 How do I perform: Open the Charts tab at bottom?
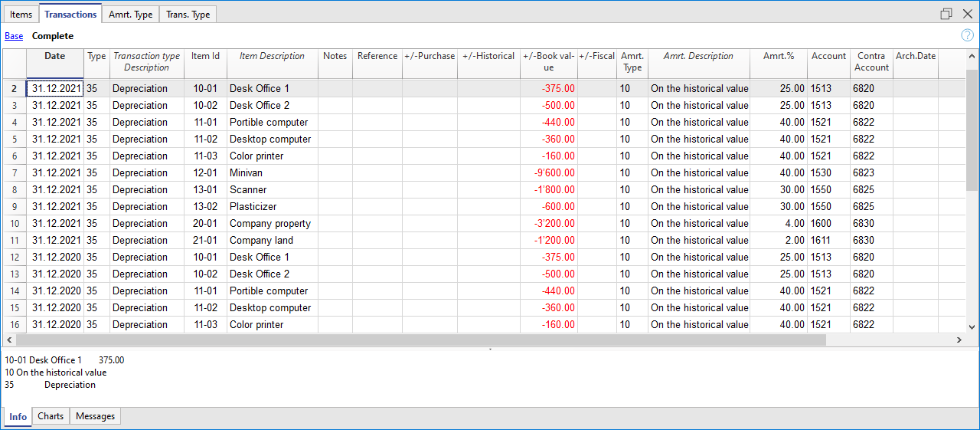[51, 416]
